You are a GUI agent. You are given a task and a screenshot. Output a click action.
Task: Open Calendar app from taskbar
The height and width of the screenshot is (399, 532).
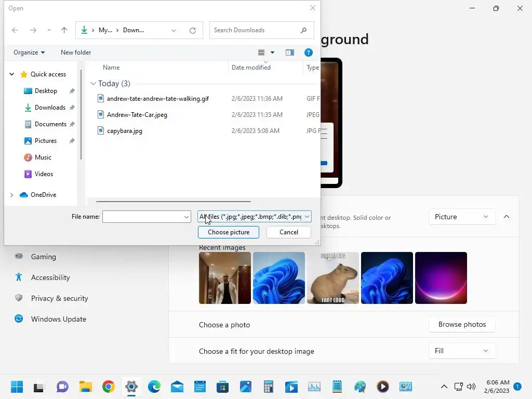200,387
